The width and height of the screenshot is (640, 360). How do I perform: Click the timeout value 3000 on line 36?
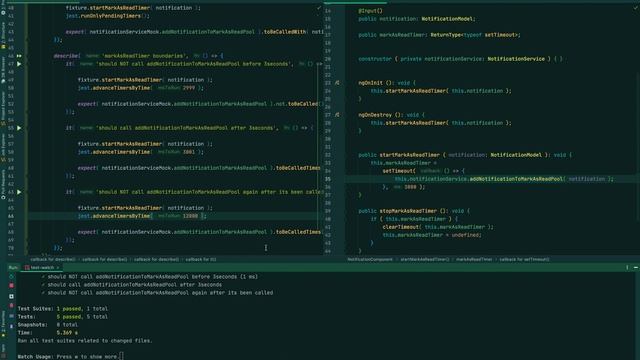pyautogui.click(x=410, y=187)
